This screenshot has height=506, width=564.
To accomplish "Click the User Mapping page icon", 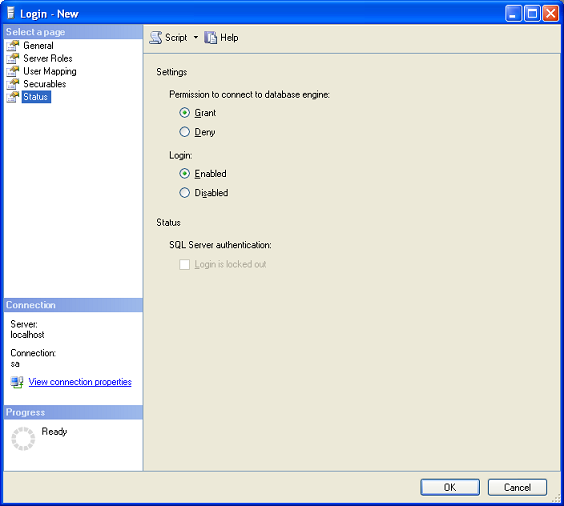I will pyautogui.click(x=13, y=71).
